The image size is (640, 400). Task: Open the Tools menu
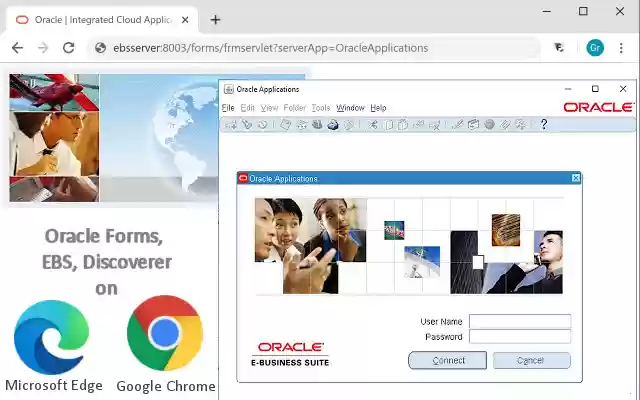321,108
